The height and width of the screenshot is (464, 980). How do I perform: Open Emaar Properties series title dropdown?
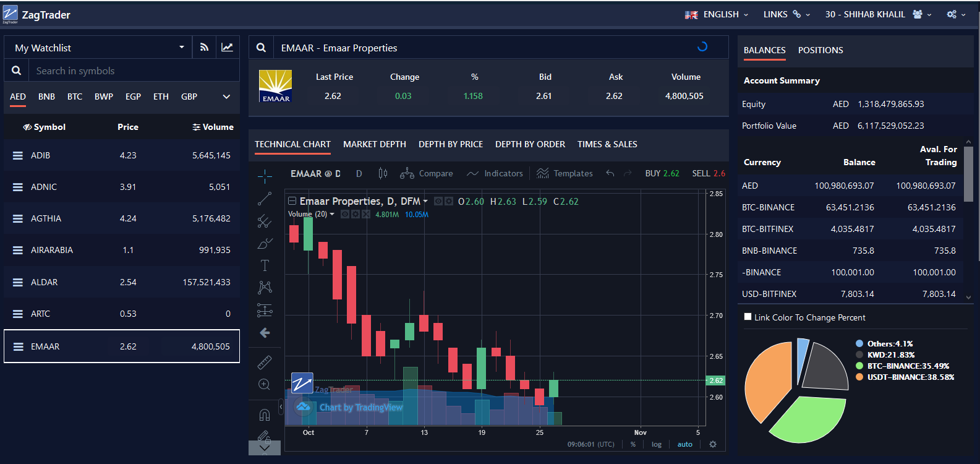point(425,202)
